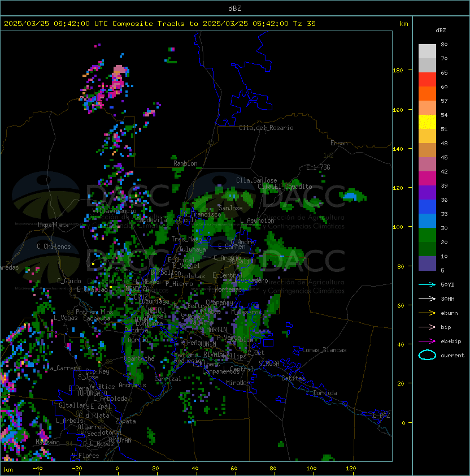This screenshot has width=470, height=476.
Task: Click the magenta eb+bip arrow icon
Action: [427, 341]
